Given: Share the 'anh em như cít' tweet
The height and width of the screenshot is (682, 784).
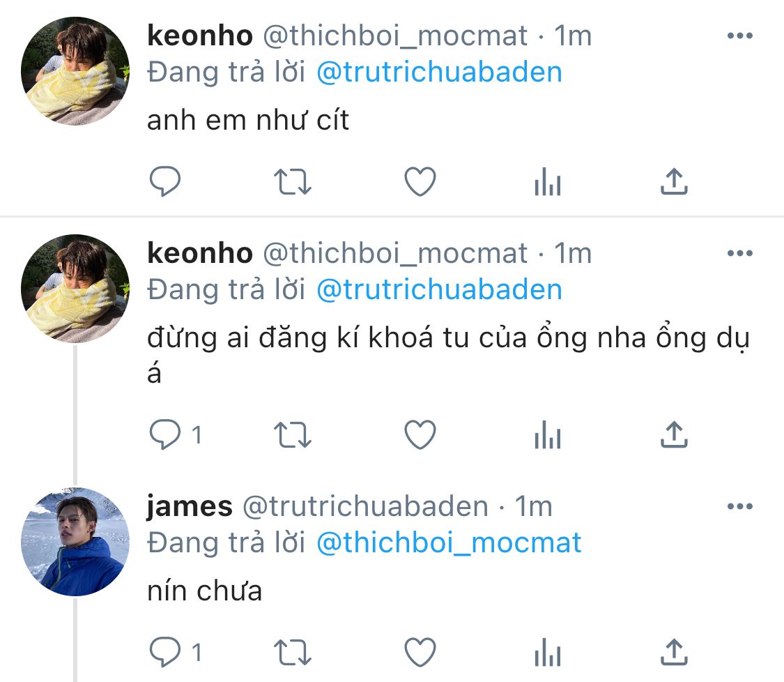Looking at the screenshot, I should 675,181.
